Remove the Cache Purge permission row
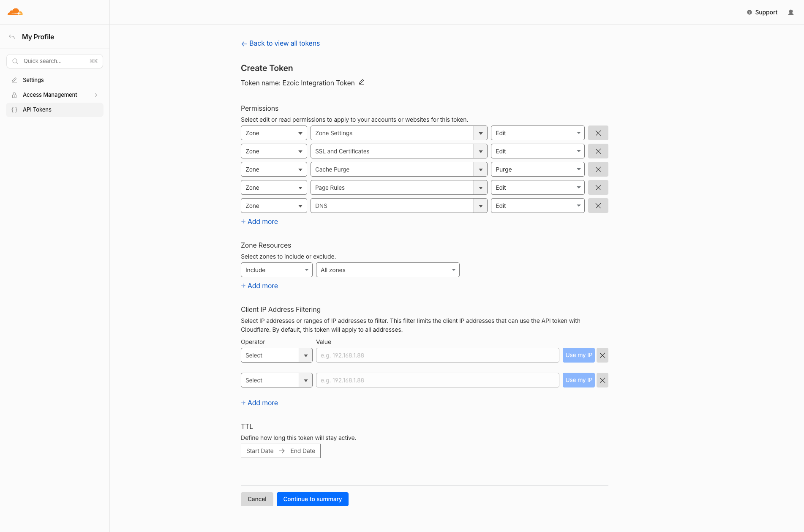Image resolution: width=804 pixels, height=532 pixels. pos(598,169)
